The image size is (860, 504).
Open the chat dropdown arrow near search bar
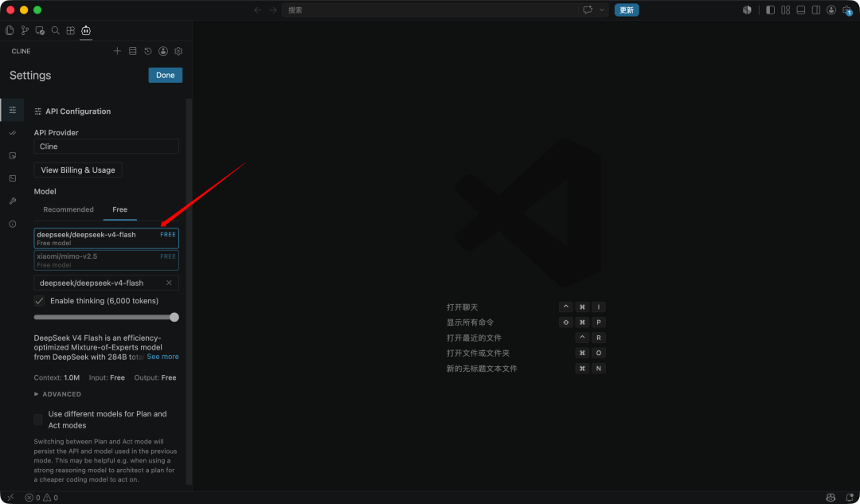(602, 10)
